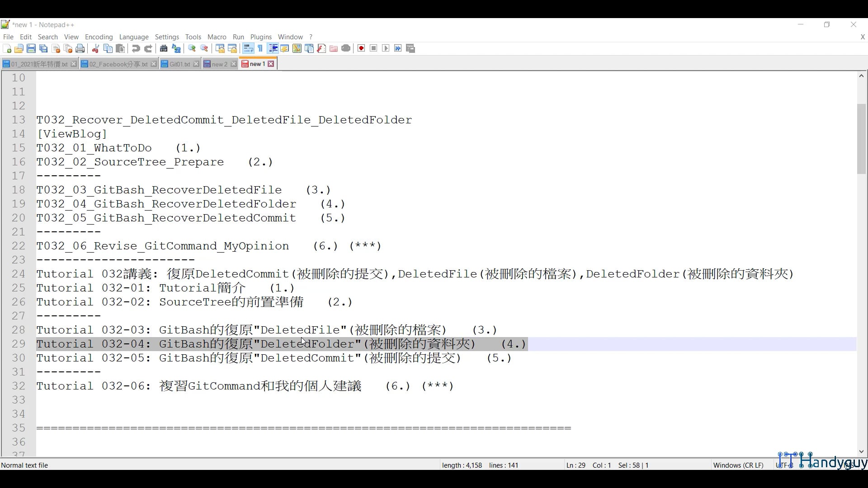This screenshot has width=868, height=488.
Task: Open the Language menu
Action: pyautogui.click(x=134, y=37)
